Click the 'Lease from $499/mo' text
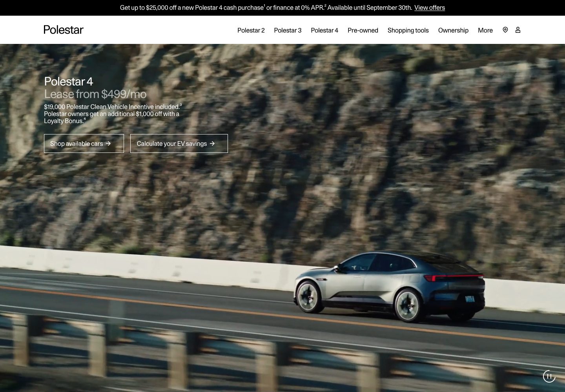The width and height of the screenshot is (565, 392). [x=95, y=94]
